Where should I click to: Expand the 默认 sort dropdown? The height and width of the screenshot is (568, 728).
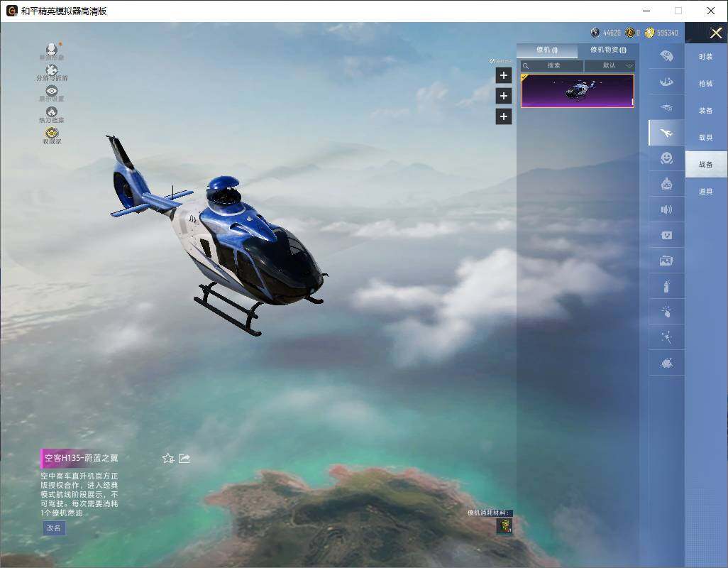click(x=609, y=65)
